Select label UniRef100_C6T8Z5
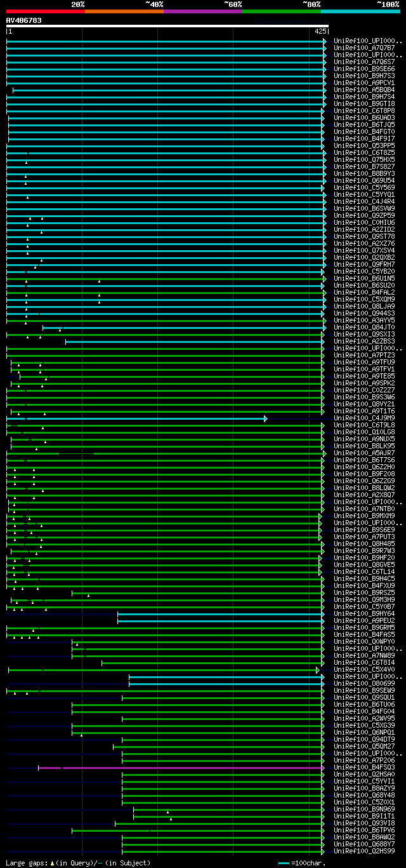The height and width of the screenshot is (868, 406). click(x=364, y=153)
